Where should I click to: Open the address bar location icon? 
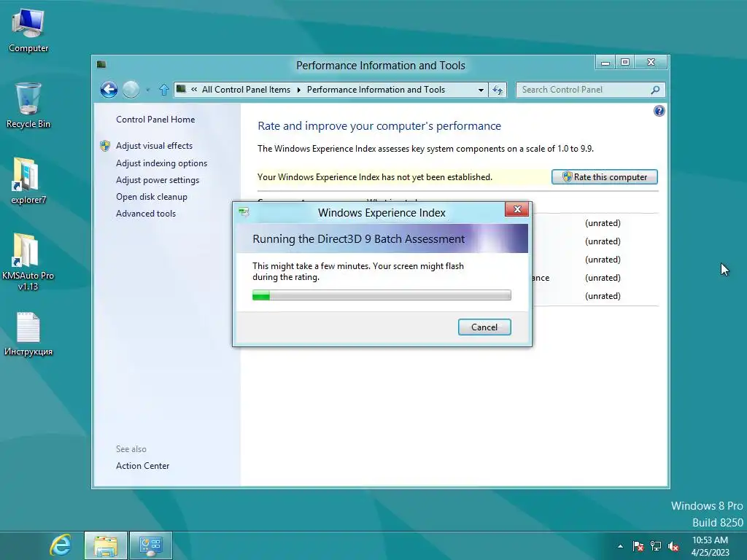181,88
